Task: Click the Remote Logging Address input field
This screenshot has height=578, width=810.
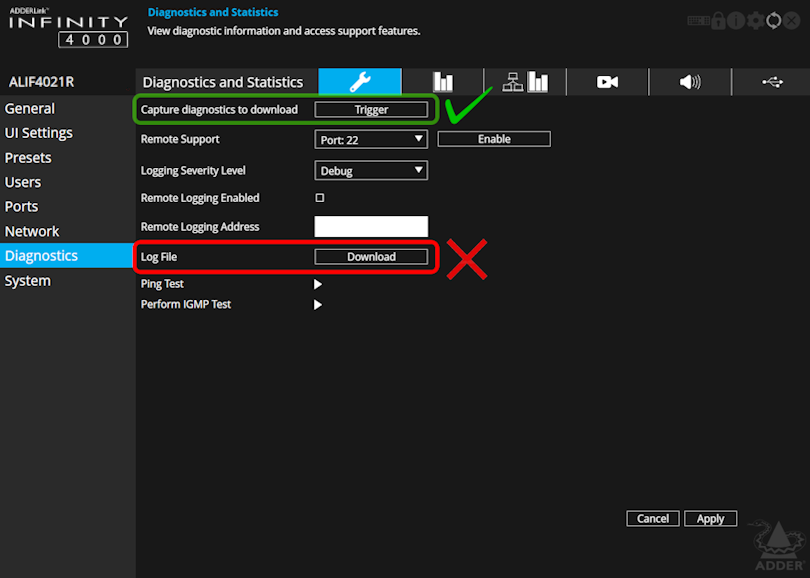Action: pos(371,227)
